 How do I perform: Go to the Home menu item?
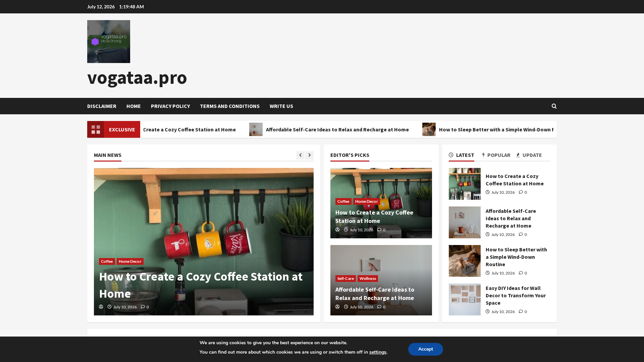coord(133,106)
